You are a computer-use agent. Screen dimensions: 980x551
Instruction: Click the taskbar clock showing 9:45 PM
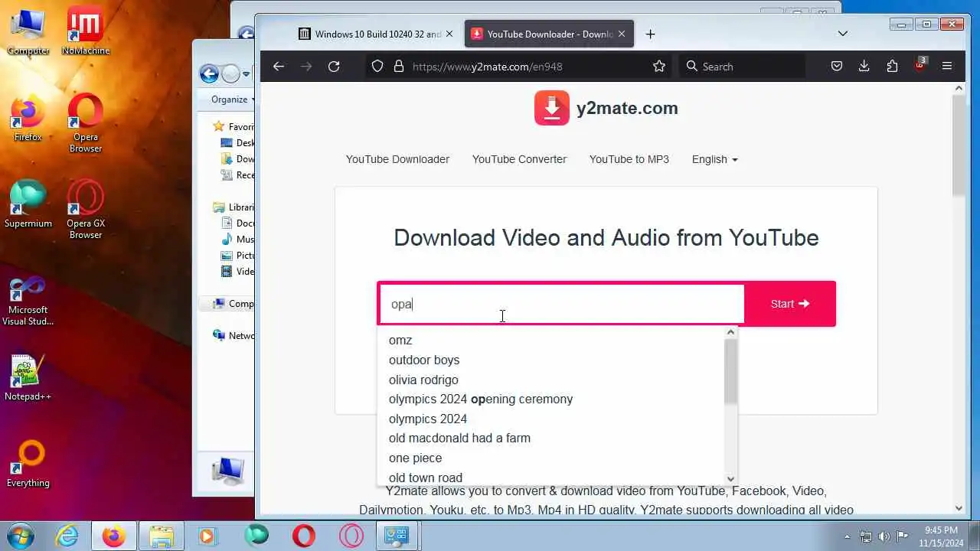(941, 536)
